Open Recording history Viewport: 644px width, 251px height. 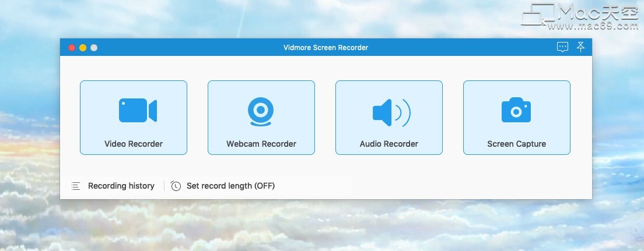point(121,186)
